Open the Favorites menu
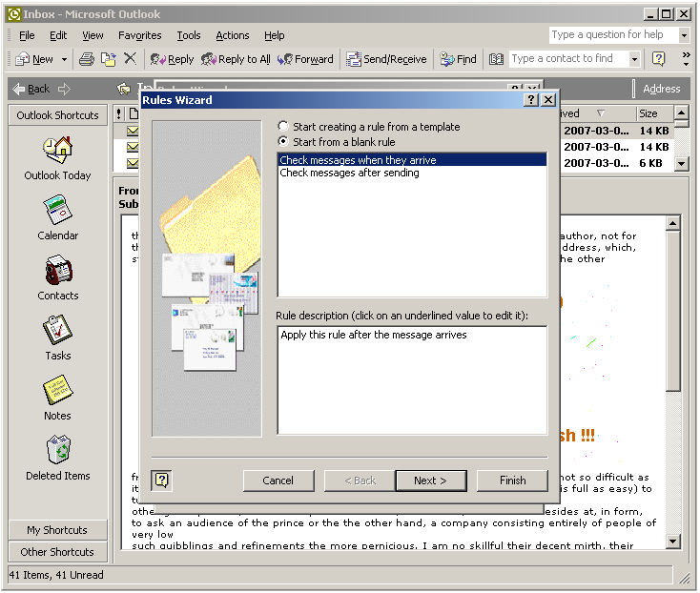Screen dimensions: 700x593 click(140, 35)
